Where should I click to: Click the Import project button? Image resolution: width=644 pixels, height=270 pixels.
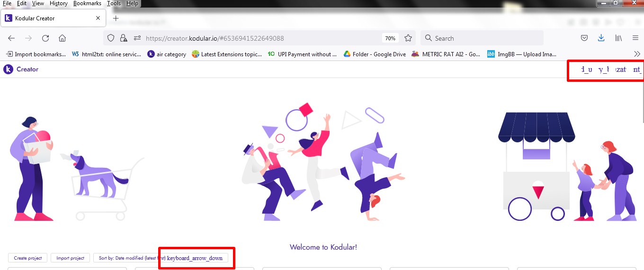[70, 258]
